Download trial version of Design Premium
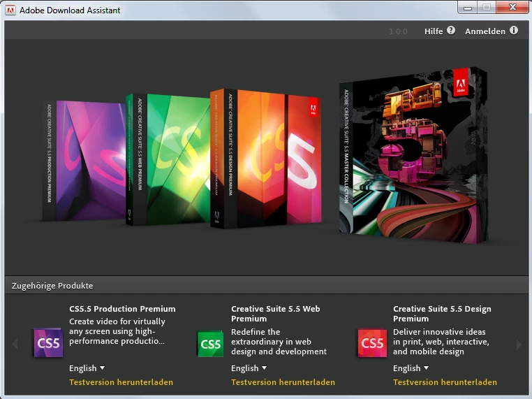The image size is (532, 399). (x=445, y=382)
